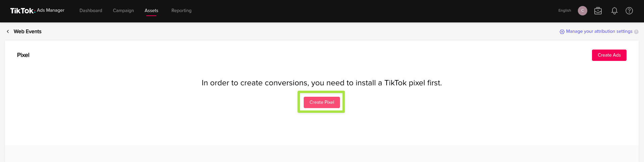This screenshot has height=162, width=644.
Task: Click the Create Pixel button
Action: 321,102
